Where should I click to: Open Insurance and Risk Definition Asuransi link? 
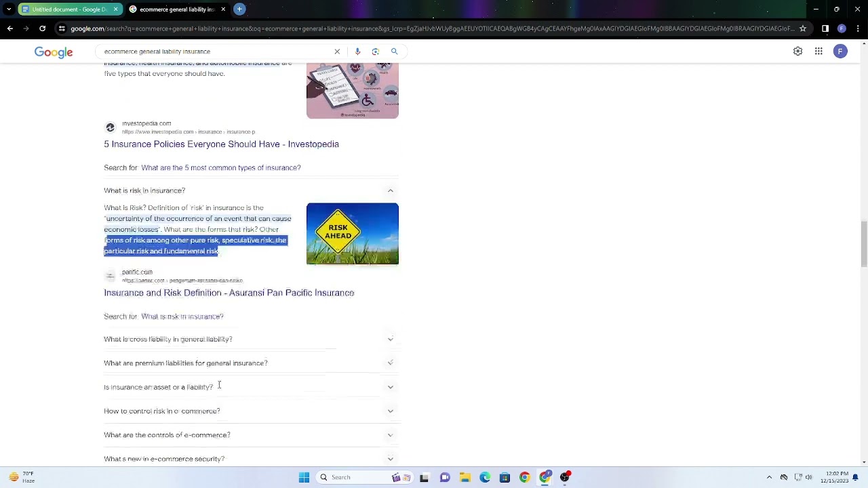[x=229, y=293]
